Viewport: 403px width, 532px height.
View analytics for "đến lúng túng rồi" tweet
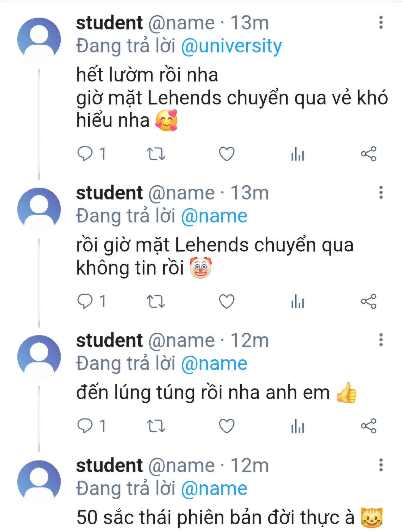pyautogui.click(x=298, y=426)
